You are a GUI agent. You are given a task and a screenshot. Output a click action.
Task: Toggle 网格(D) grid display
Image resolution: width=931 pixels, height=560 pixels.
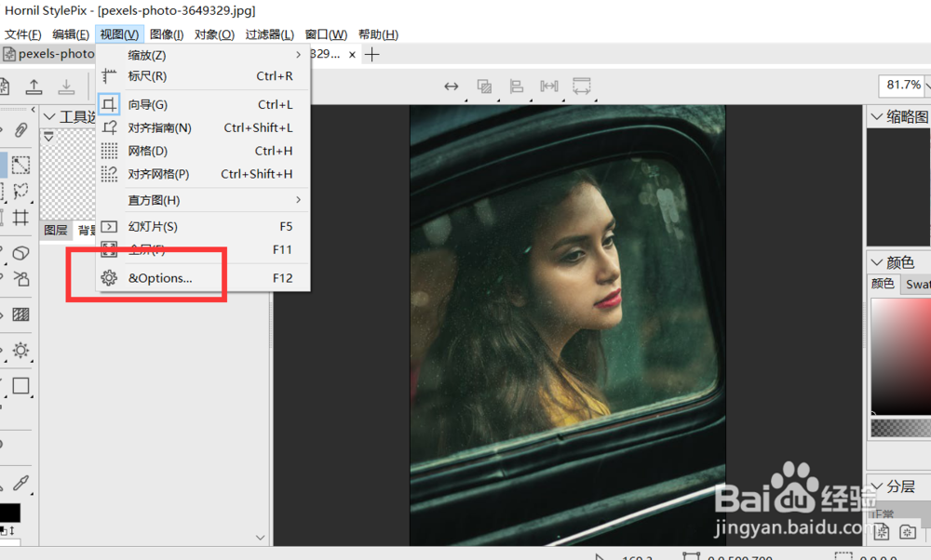[203, 151]
